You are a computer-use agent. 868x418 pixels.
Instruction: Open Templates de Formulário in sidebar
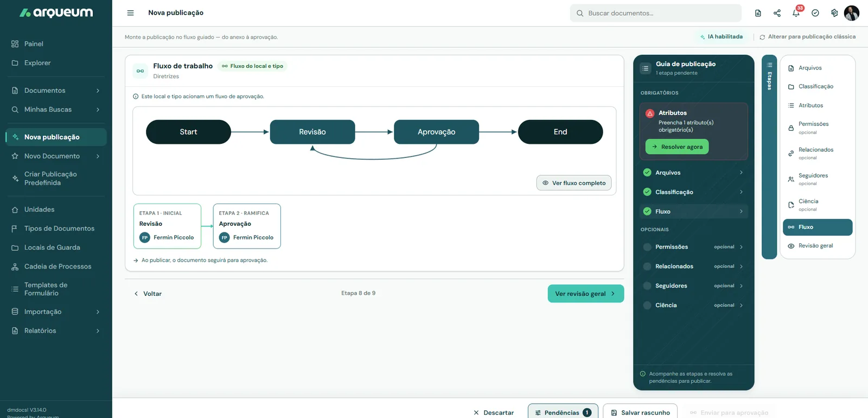pos(56,289)
